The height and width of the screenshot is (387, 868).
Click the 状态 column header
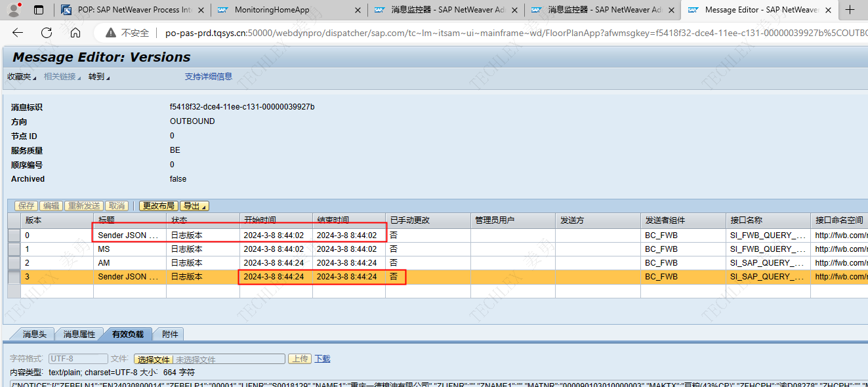[203, 220]
